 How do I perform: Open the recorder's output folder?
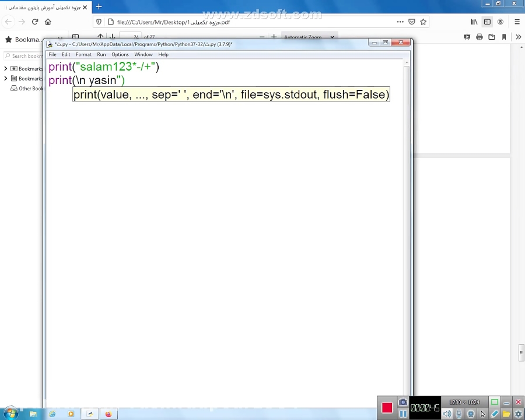pos(506,414)
